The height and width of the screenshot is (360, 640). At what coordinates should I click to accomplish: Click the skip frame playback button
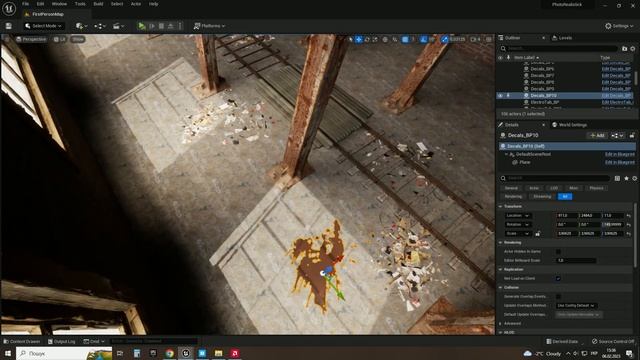[x=152, y=26]
